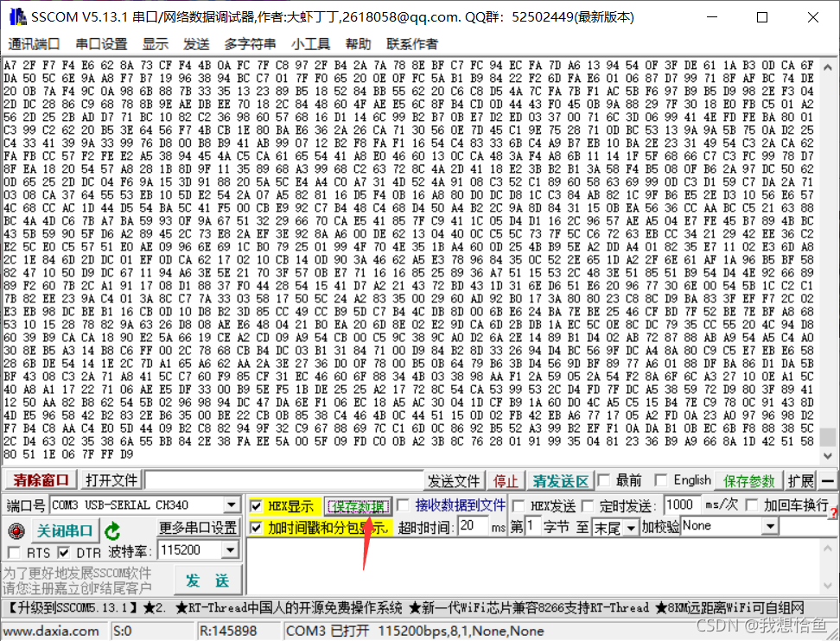Enable 接收数据到文件 checkbox

point(403,505)
